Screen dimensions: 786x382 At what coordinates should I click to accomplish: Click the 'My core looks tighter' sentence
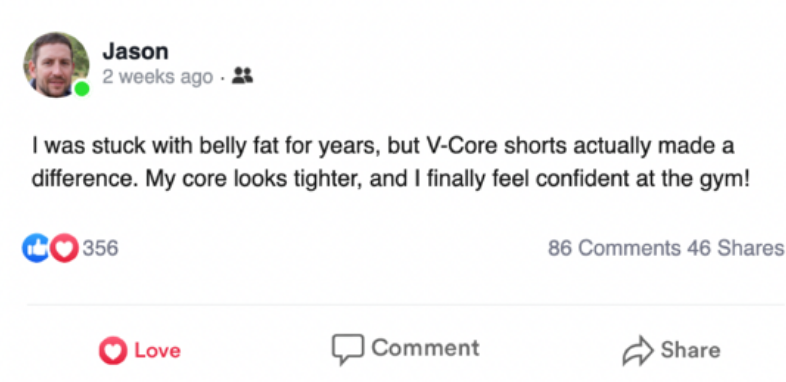tap(255, 180)
